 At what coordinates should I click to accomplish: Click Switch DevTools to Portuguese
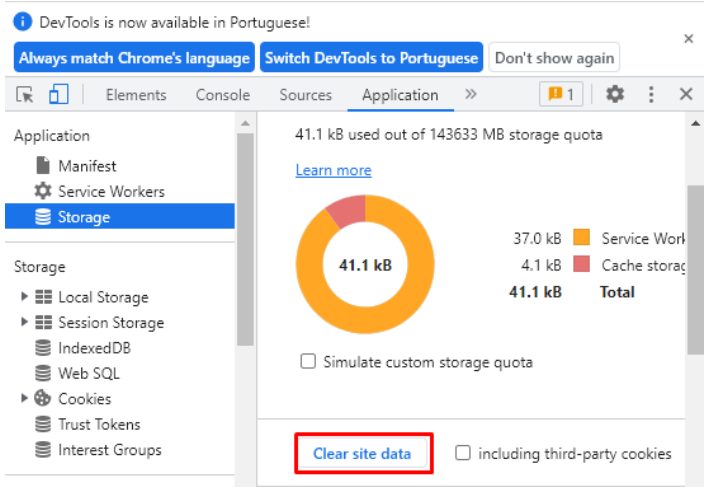pos(371,57)
